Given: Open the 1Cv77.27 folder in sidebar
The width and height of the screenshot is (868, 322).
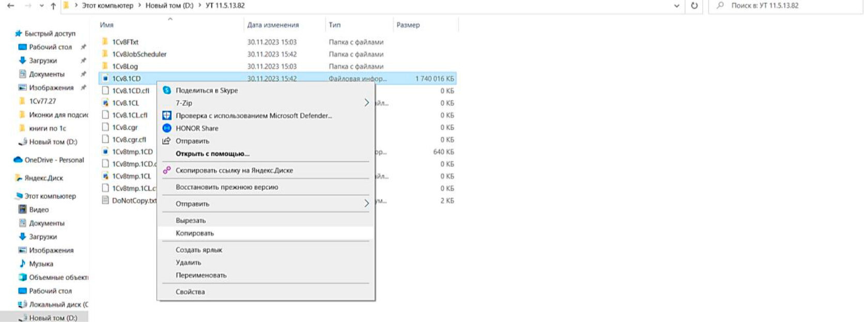Looking at the screenshot, I should pos(42,101).
